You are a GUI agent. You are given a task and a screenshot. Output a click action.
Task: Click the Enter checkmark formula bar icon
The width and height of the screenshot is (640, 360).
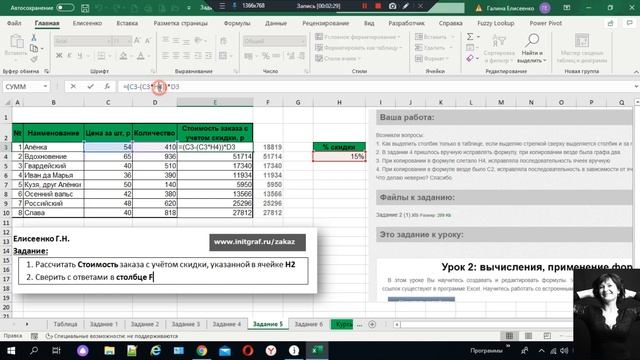(x=90, y=87)
